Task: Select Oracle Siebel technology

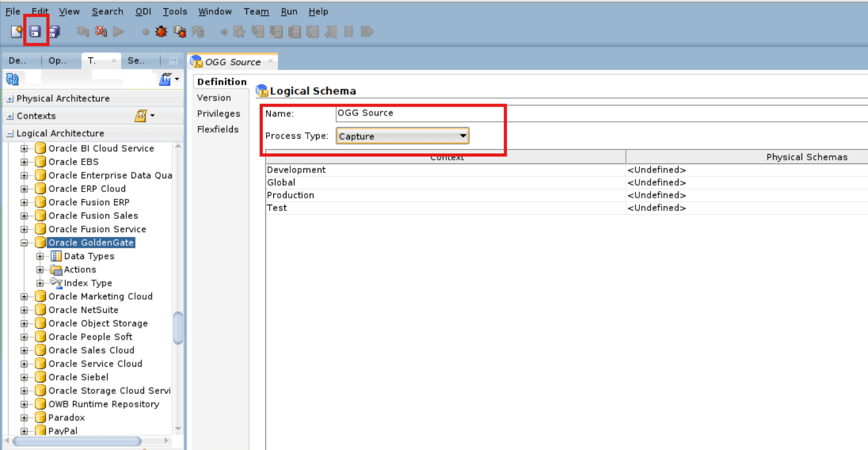Action: (78, 377)
